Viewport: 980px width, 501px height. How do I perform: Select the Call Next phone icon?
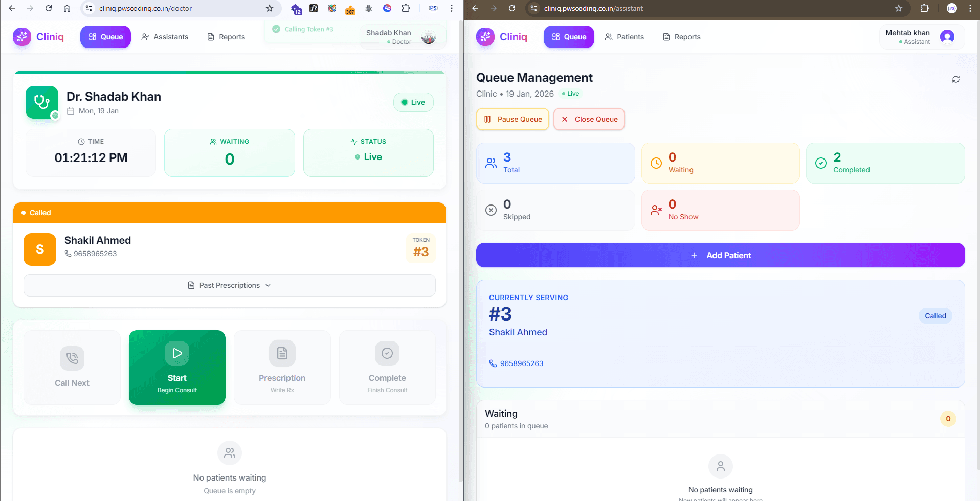click(72, 358)
